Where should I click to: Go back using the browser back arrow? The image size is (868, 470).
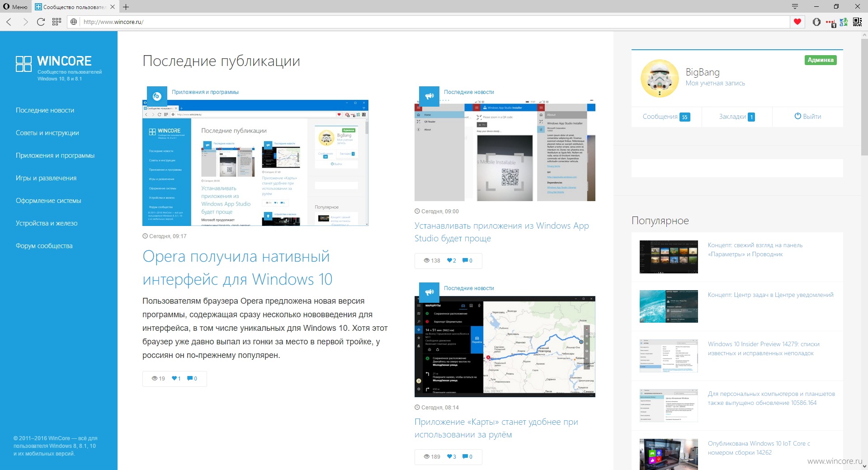click(9, 22)
